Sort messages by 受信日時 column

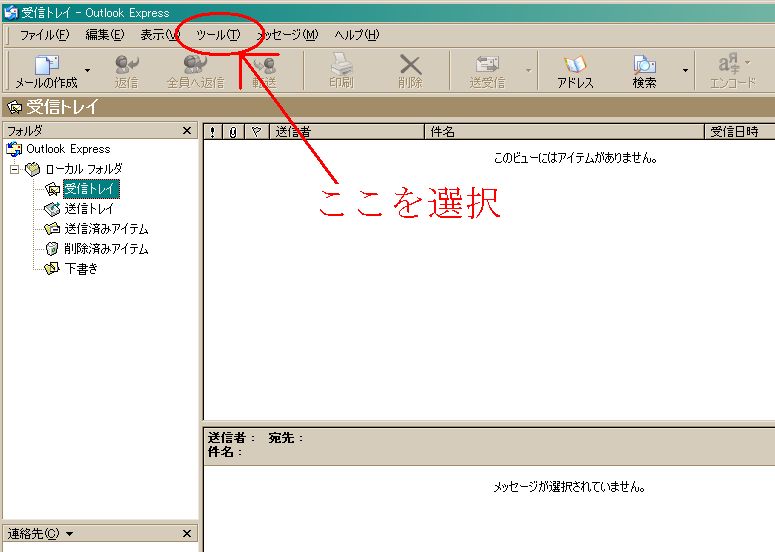(740, 132)
